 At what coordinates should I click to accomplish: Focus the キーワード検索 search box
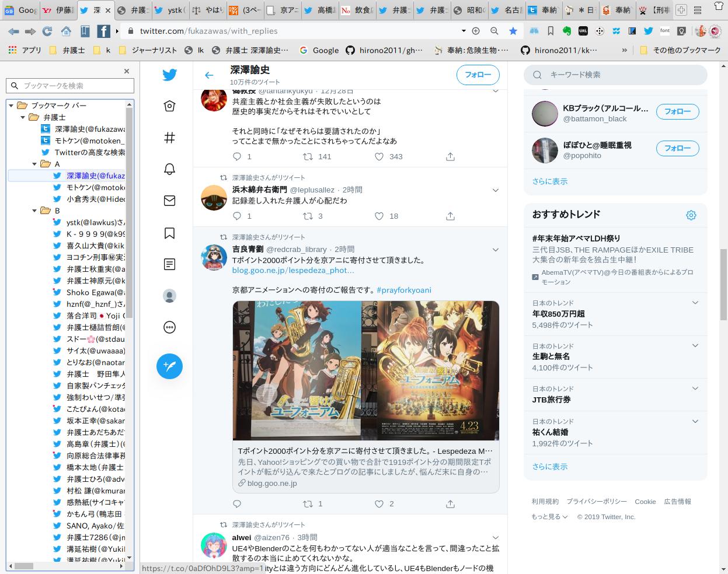tap(615, 75)
